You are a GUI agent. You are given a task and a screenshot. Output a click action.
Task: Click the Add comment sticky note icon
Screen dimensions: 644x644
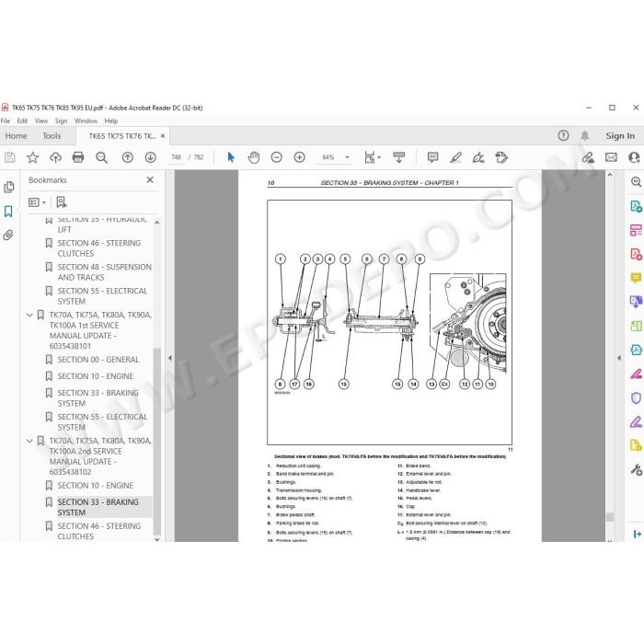(x=432, y=157)
